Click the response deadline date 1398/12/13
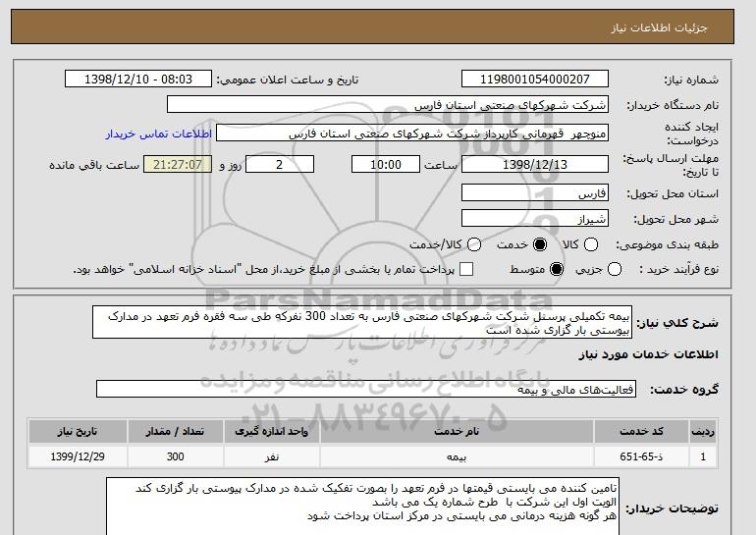 coord(535,164)
